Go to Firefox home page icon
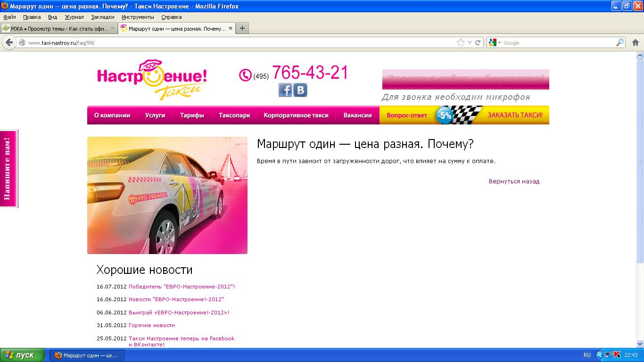Viewport: 644px width, 362px height. 635,42
